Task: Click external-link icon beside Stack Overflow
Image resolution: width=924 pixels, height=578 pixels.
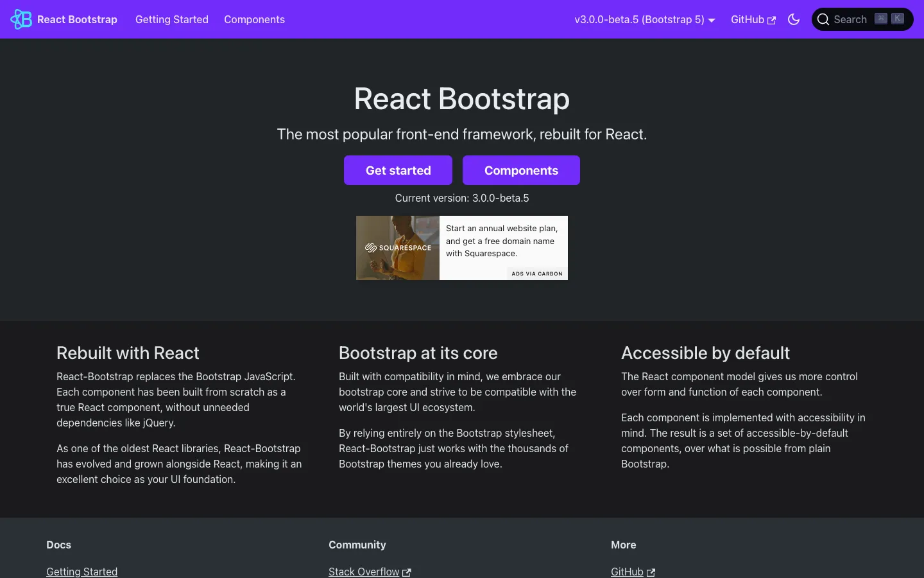Action: (x=406, y=572)
